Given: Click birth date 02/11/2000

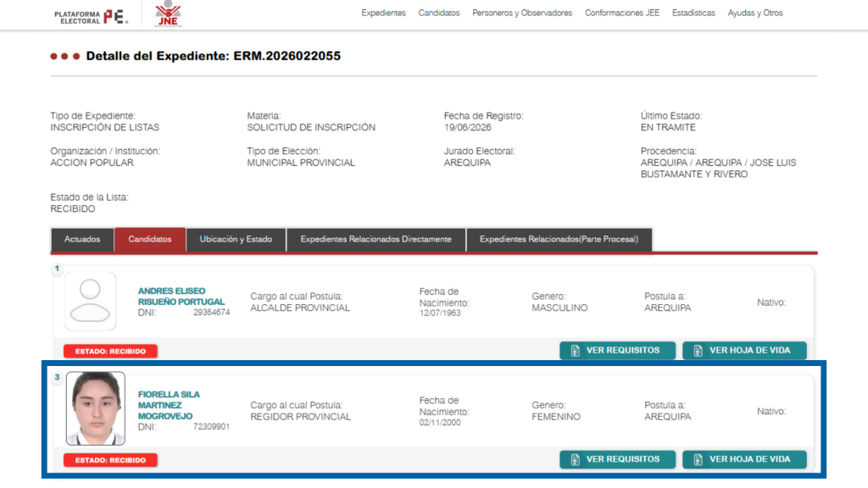Looking at the screenshot, I should pos(440,422).
